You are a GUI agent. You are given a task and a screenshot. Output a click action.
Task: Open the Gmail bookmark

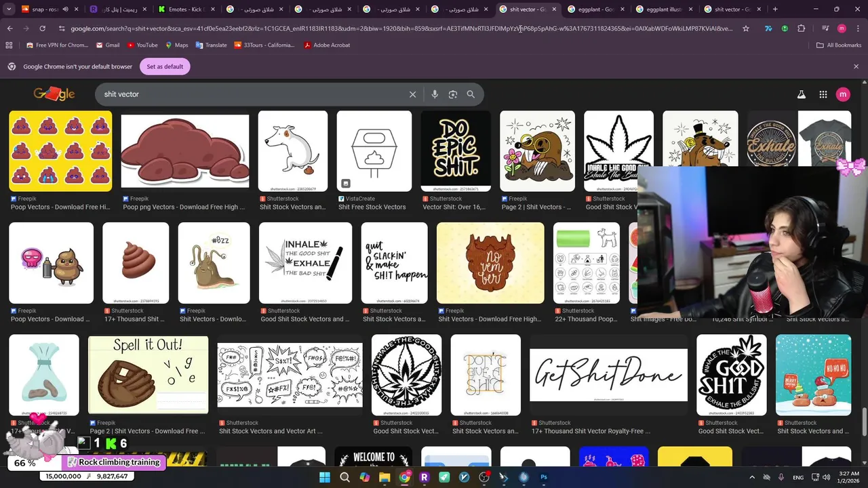[106, 45]
